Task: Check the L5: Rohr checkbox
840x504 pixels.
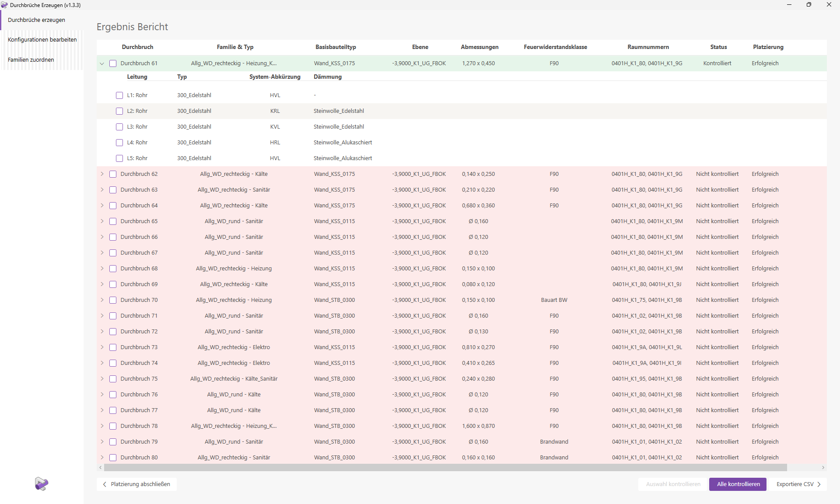Action: [x=119, y=158]
